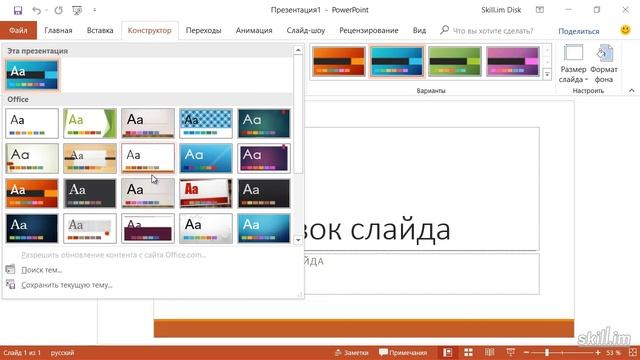The image size is (640, 360).
Task: Open the Анимация tab
Action: pos(254,31)
